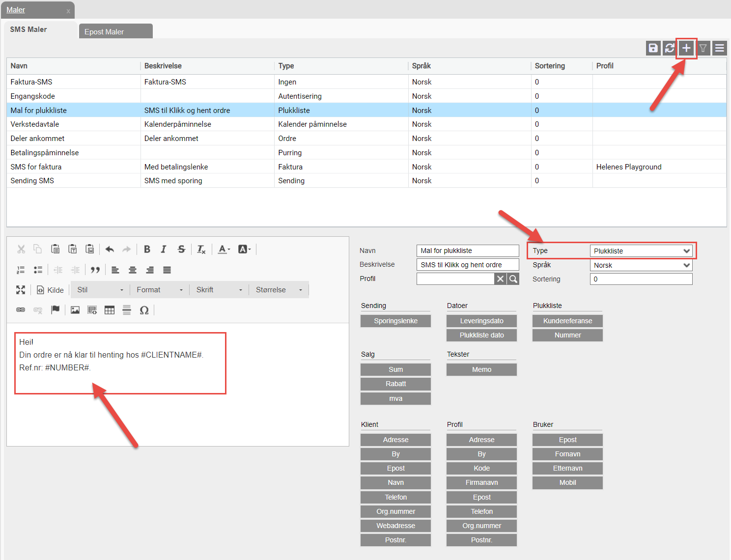Insert the Memo text placeholder

(x=481, y=369)
